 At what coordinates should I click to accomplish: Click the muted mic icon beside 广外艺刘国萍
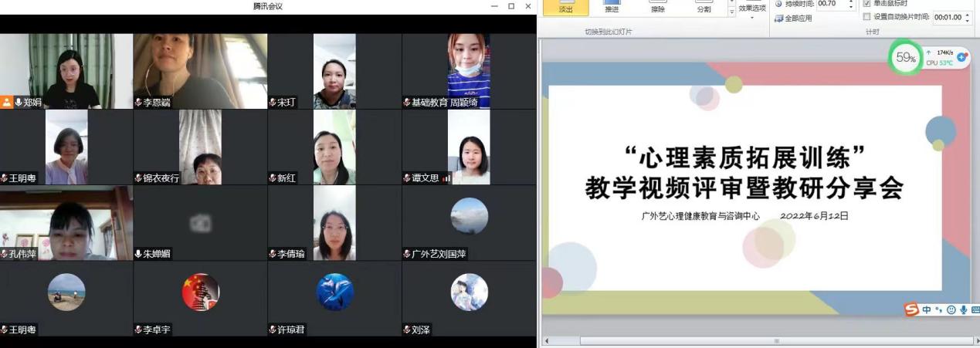pos(407,254)
